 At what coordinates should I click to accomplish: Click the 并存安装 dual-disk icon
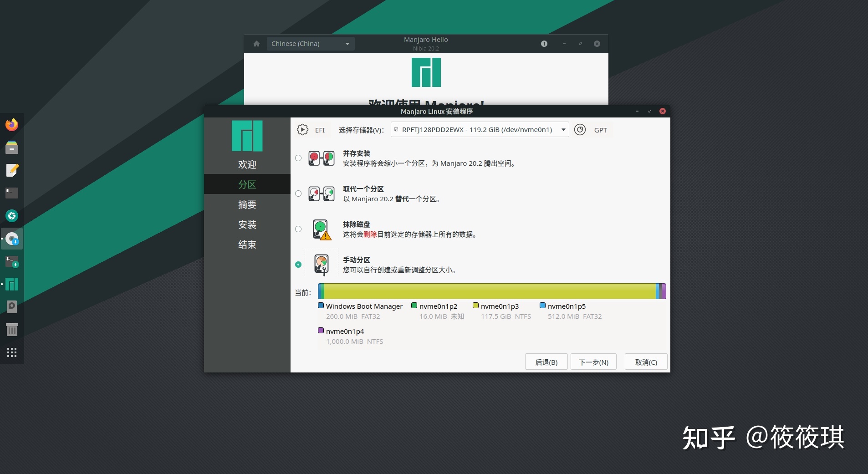pyautogui.click(x=322, y=158)
